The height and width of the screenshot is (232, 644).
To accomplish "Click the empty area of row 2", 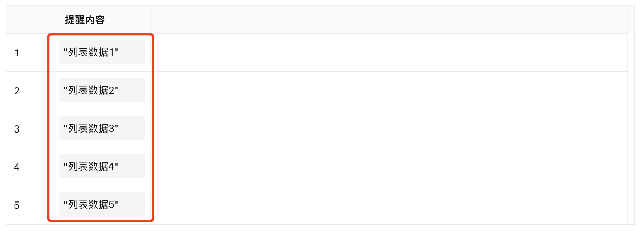I will [x=389, y=91].
